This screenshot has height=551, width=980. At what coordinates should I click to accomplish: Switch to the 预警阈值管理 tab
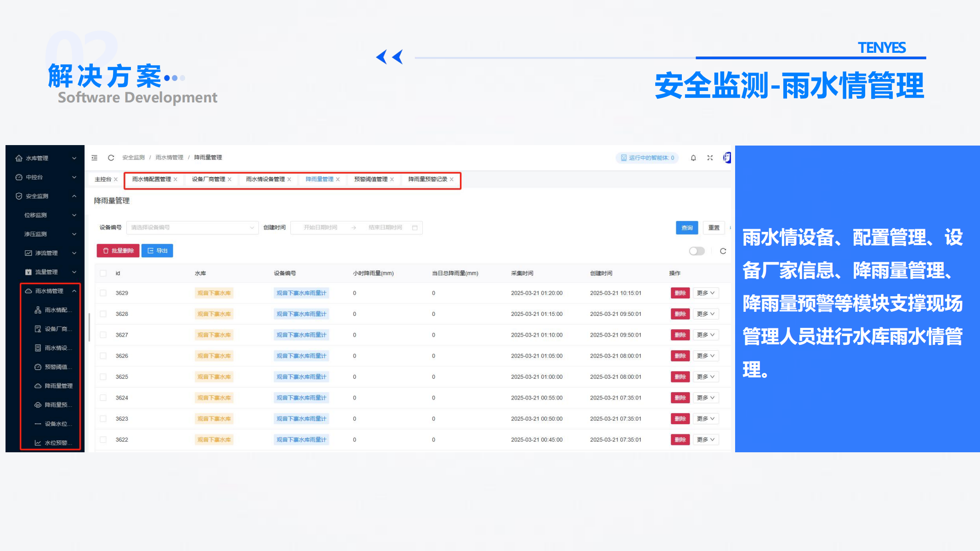(370, 180)
